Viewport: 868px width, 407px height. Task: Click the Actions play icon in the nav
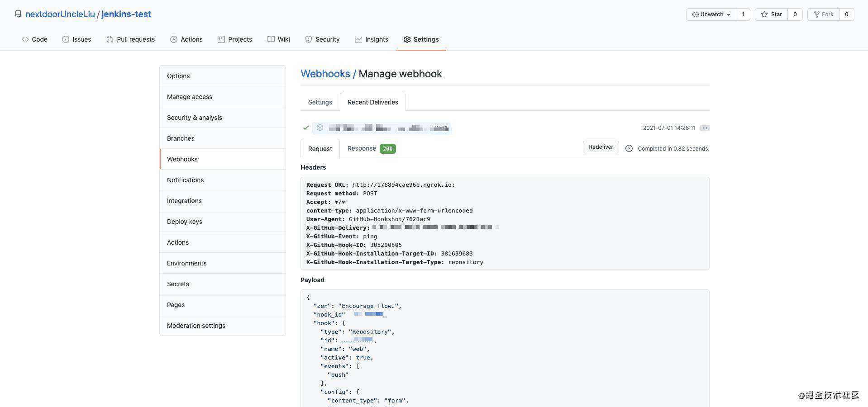point(174,39)
